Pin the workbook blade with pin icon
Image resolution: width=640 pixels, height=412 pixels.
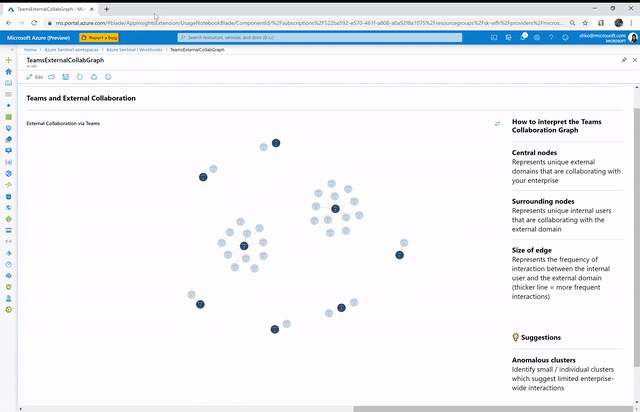tap(624, 60)
